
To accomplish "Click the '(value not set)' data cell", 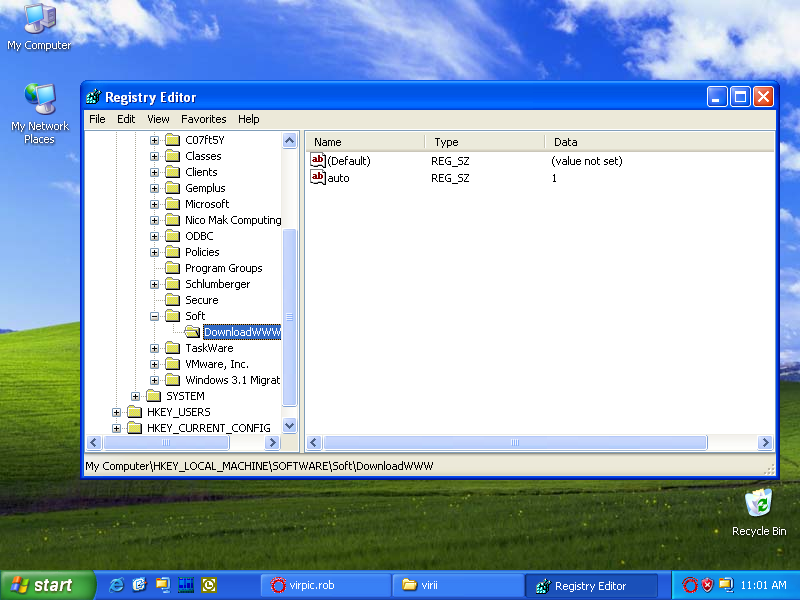I will point(587,161).
